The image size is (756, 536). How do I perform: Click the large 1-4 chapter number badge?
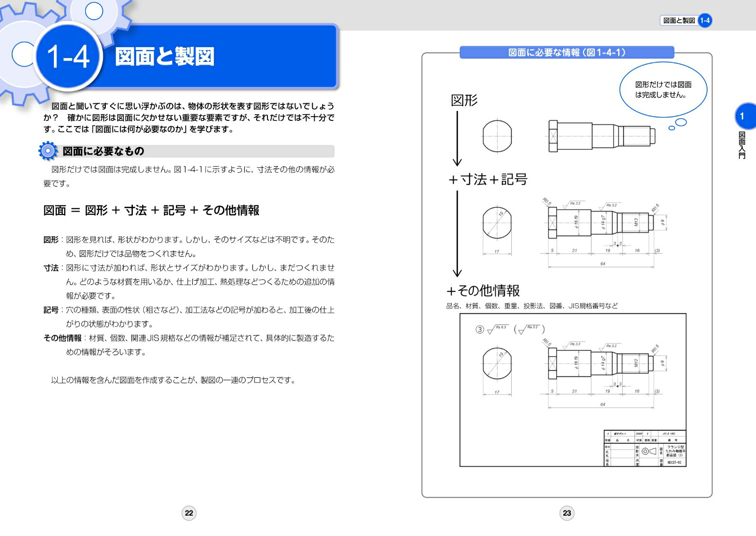[69, 56]
